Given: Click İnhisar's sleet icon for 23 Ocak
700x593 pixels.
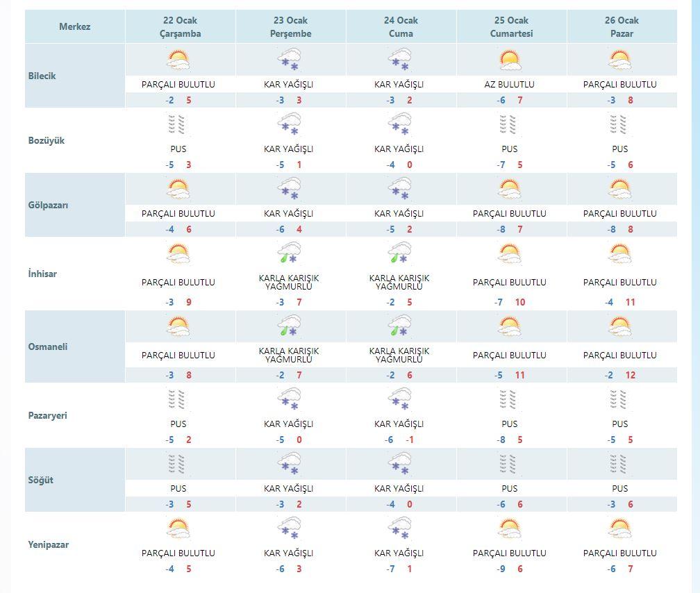Looking at the screenshot, I should 289,253.
